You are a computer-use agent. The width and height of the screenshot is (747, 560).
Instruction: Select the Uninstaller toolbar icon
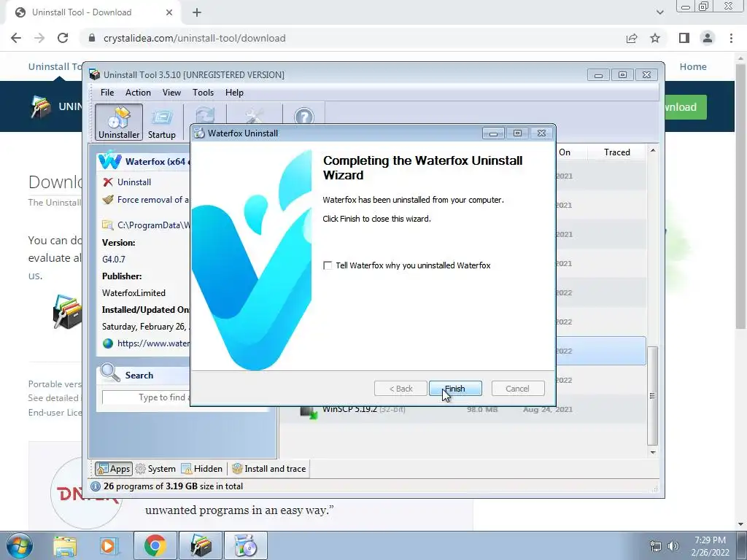119,122
